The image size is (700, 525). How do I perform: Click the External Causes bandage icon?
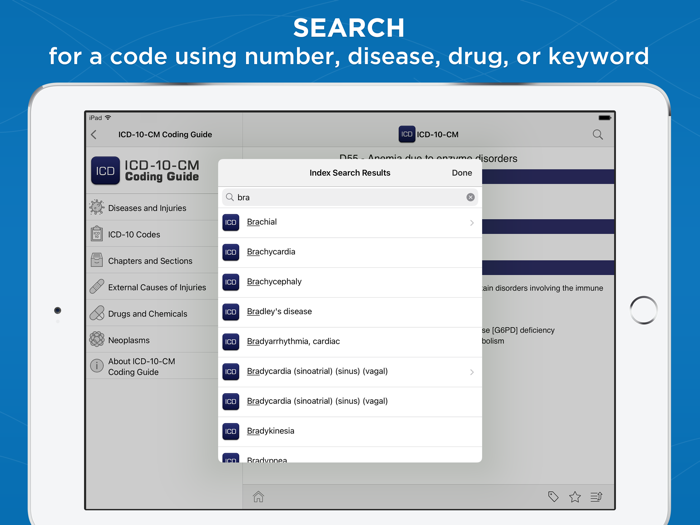tap(96, 287)
